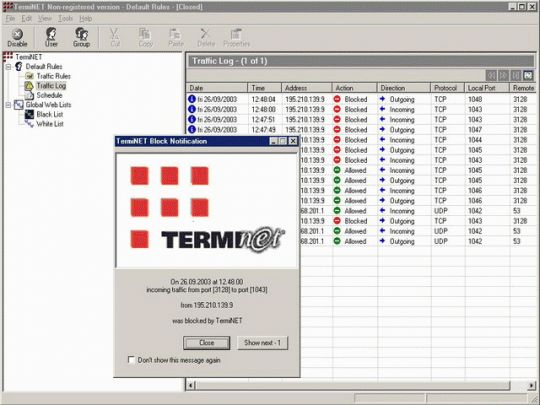
Task: Click allowed icon in local port 1042 UDP outgoing row
Action: [337, 241]
